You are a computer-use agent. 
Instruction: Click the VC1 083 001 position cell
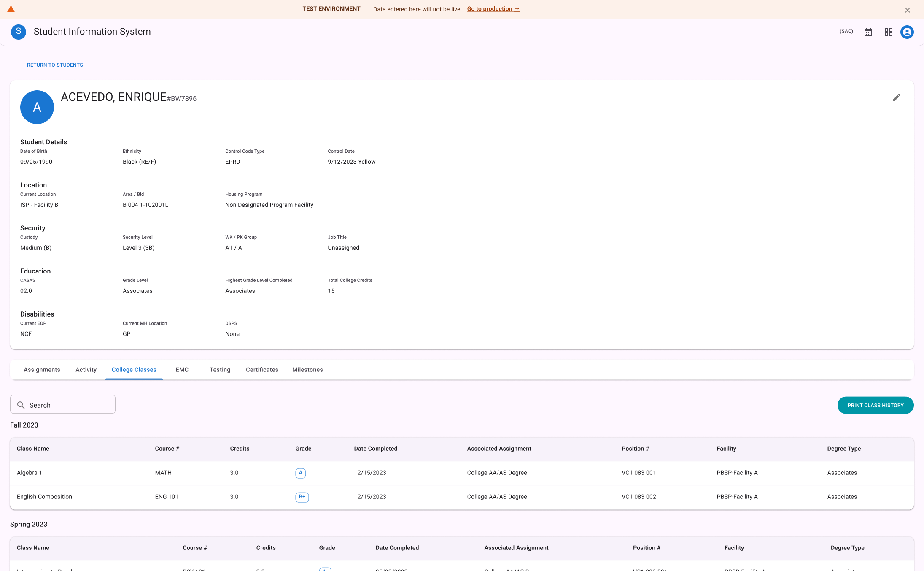638,473
